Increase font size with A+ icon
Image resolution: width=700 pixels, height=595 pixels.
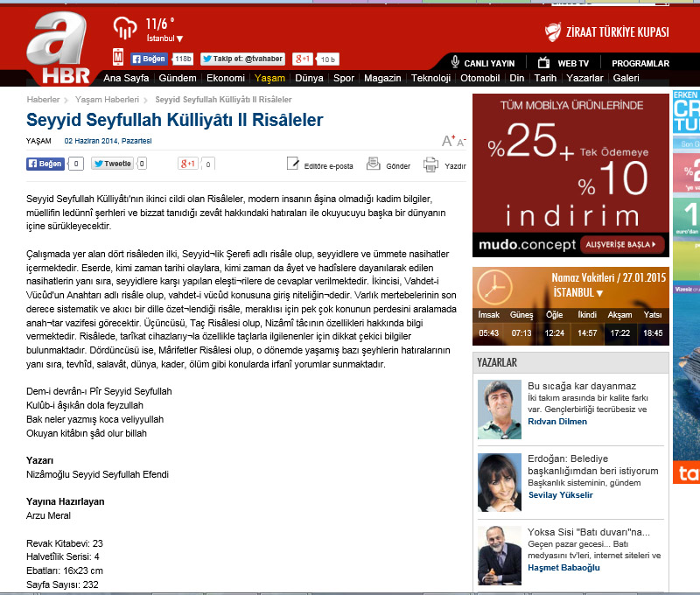click(448, 141)
